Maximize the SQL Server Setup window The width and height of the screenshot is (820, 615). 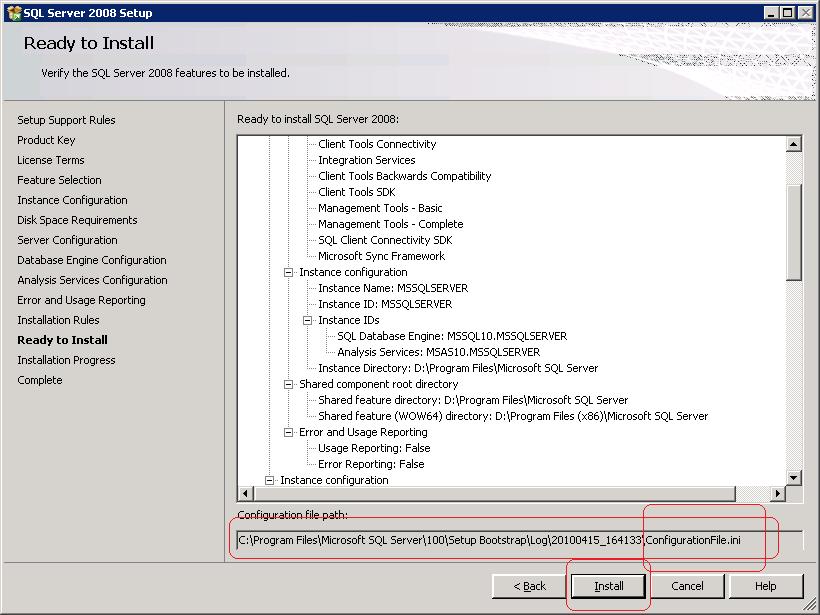click(788, 13)
